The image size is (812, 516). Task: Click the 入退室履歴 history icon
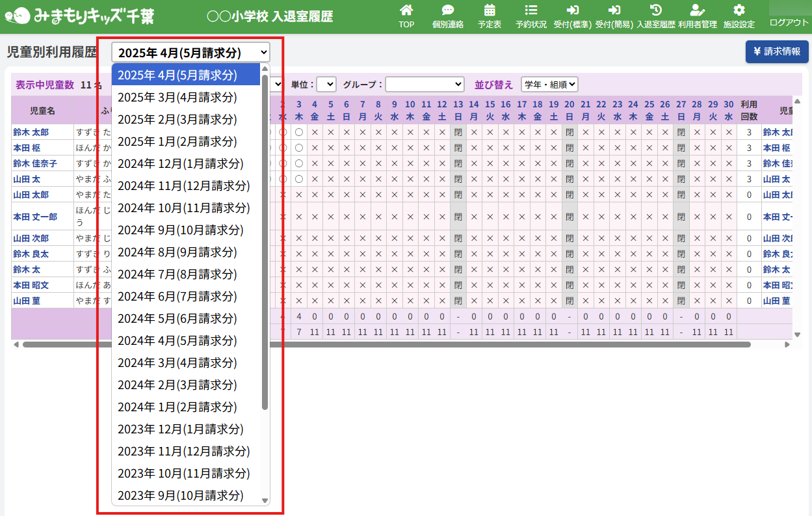click(x=655, y=11)
